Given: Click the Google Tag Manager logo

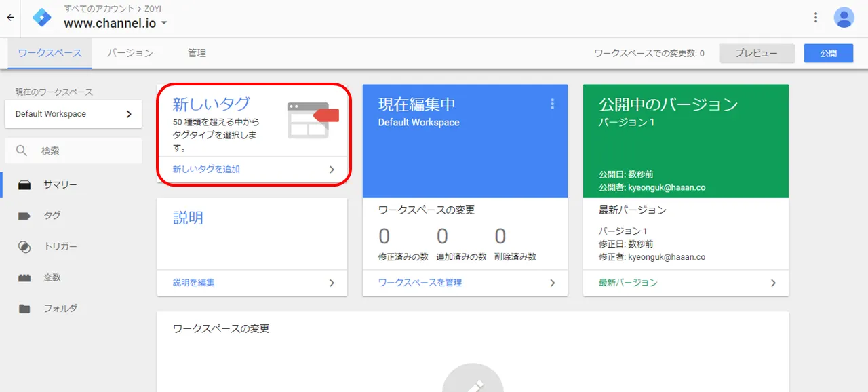Looking at the screenshot, I should [x=42, y=18].
